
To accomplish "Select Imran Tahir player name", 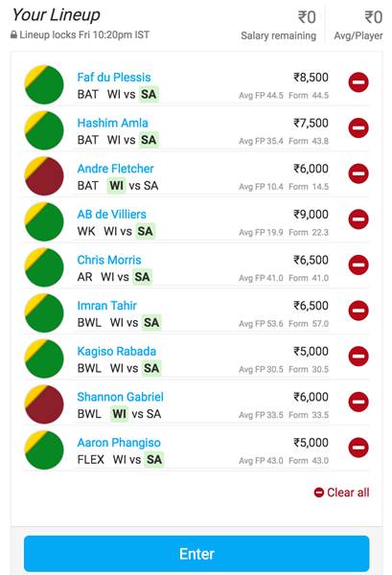I will 107,306.
